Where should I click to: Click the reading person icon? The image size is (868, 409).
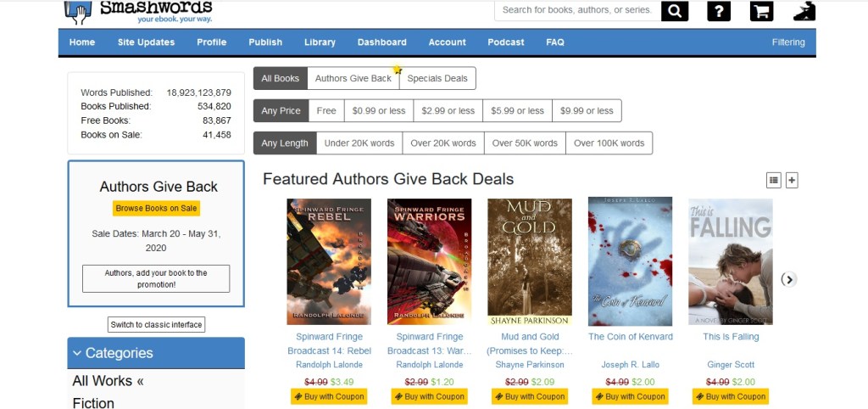pos(804,10)
